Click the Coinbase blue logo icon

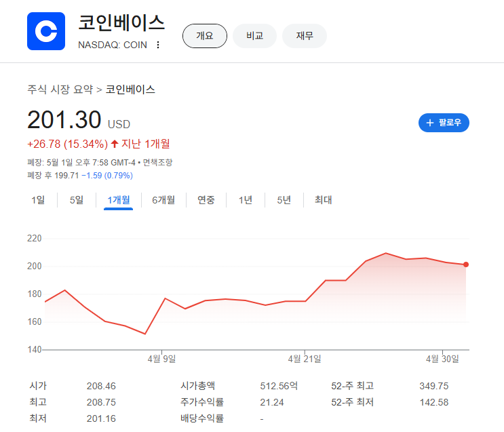tap(46, 31)
